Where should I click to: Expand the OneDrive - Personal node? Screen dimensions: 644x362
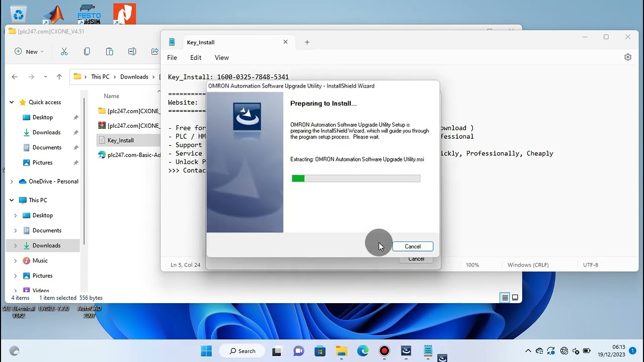pos(12,182)
